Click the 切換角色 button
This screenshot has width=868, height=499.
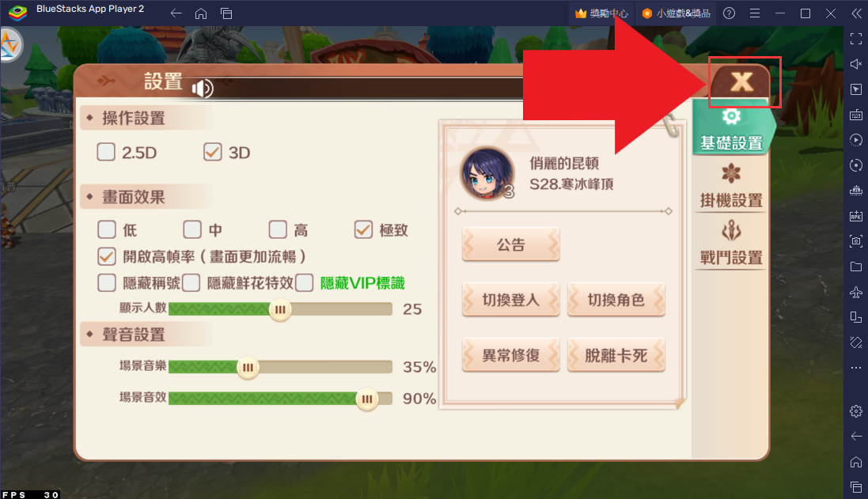click(x=616, y=300)
